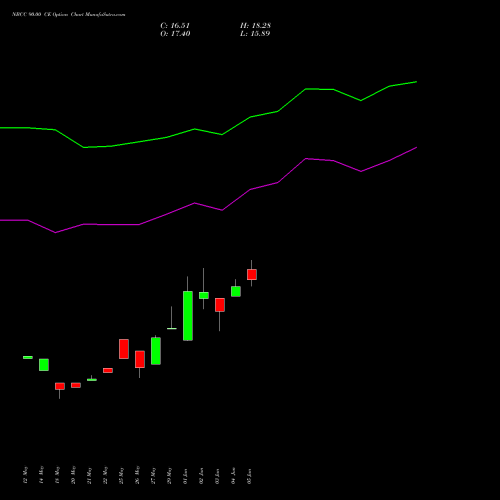
Task: Click the green upper indicator line
Action: click(x=208, y=131)
